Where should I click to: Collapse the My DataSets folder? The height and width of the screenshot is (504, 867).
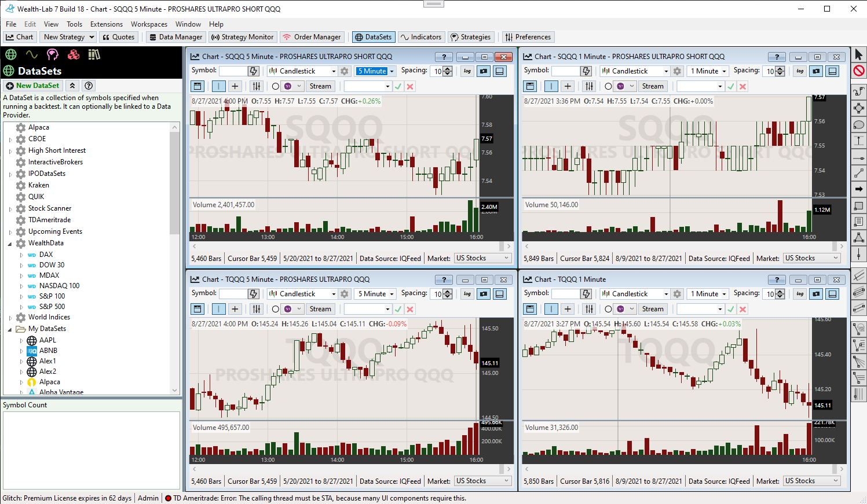(10, 329)
